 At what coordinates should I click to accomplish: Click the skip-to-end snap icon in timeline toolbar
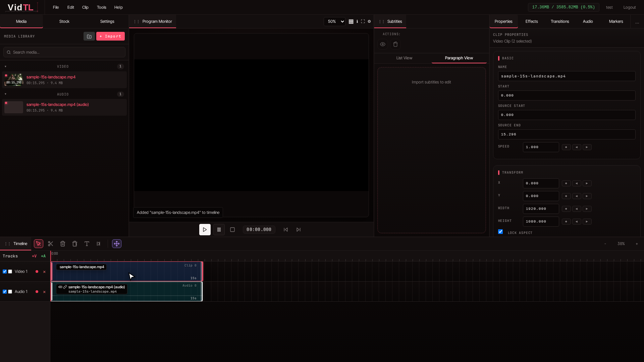pyautogui.click(x=99, y=244)
